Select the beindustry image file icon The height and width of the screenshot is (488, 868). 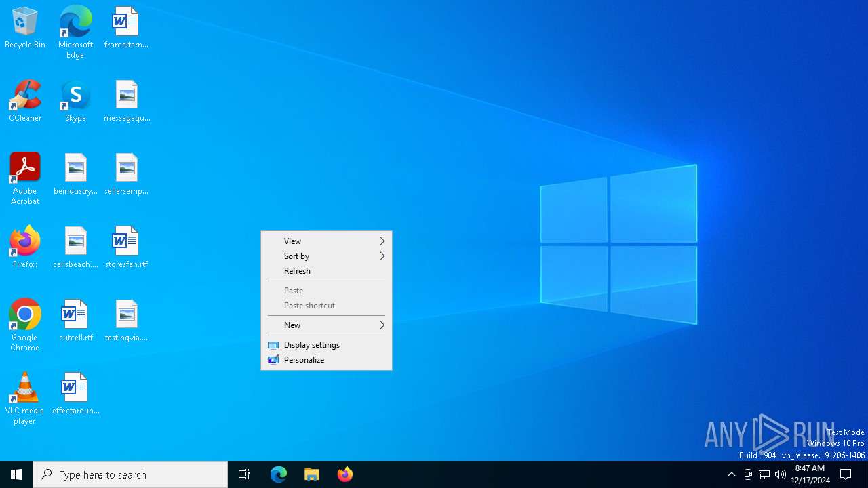point(75,175)
